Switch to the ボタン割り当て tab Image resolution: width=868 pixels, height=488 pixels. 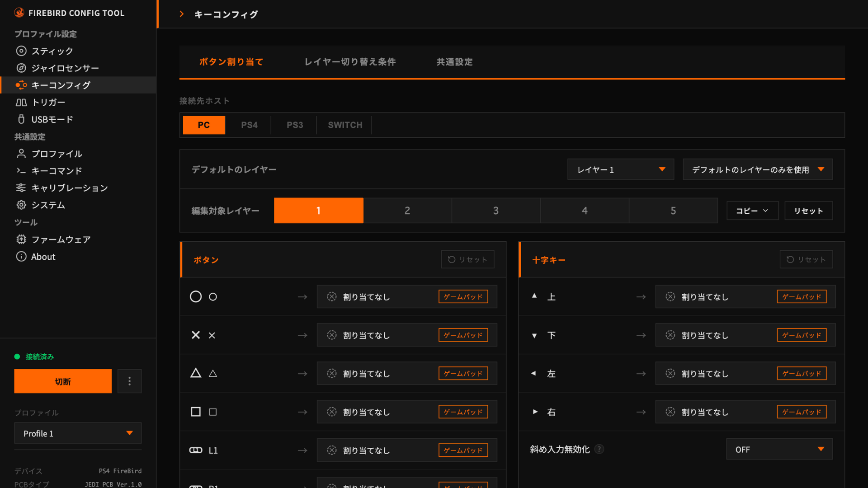(231, 62)
